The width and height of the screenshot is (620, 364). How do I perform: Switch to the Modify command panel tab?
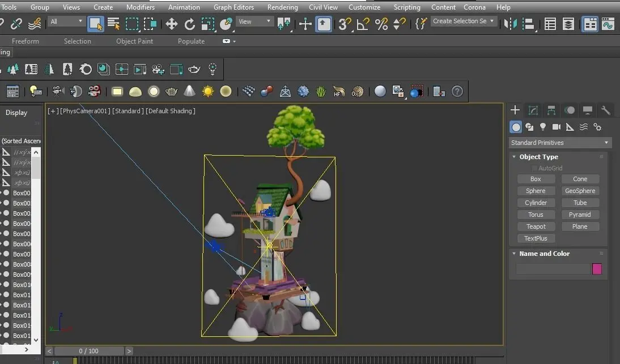(x=533, y=110)
